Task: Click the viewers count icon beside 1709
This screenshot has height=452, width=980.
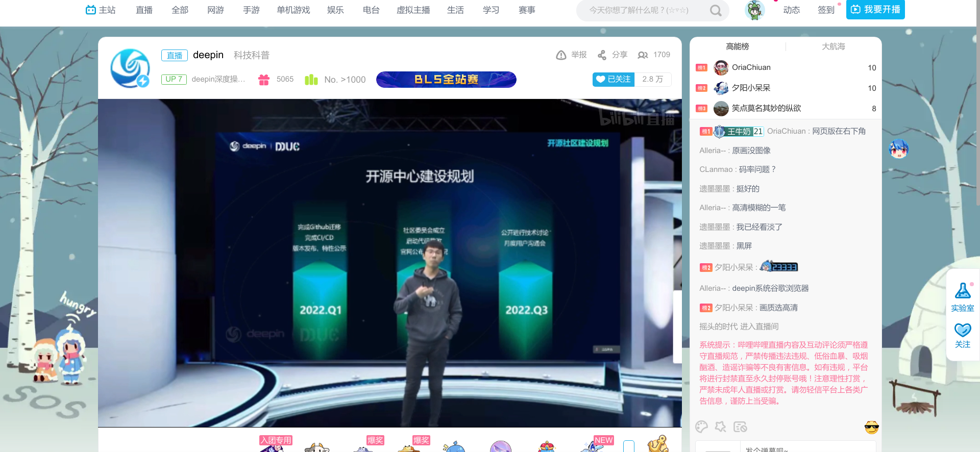Action: [x=643, y=55]
